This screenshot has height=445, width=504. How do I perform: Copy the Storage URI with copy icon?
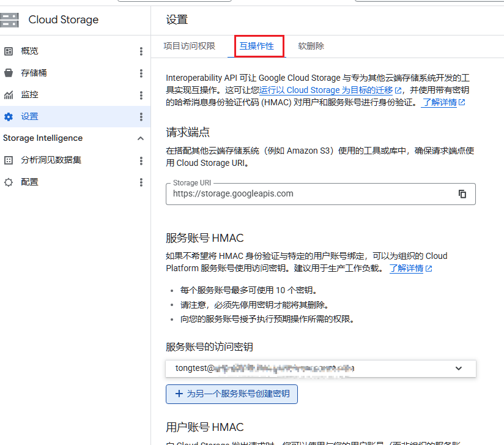(462, 194)
